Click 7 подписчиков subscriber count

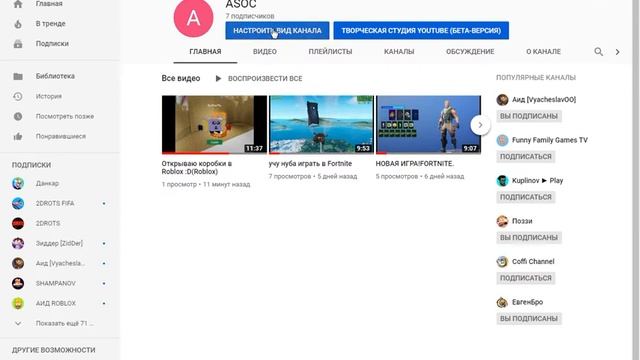tap(250, 16)
